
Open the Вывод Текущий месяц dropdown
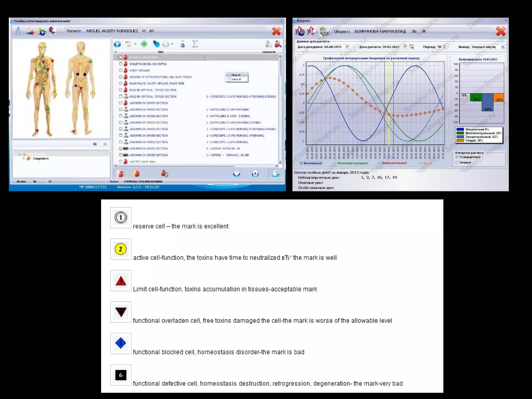[503, 47]
